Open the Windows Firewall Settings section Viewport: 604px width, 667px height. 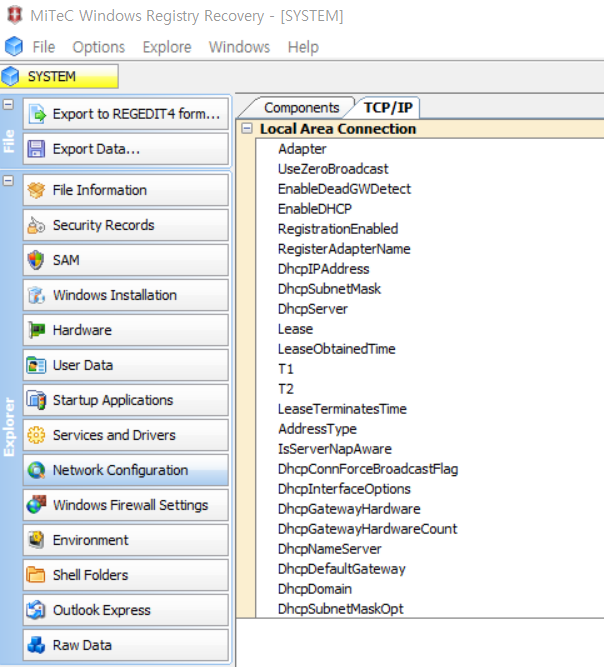[x=126, y=505]
